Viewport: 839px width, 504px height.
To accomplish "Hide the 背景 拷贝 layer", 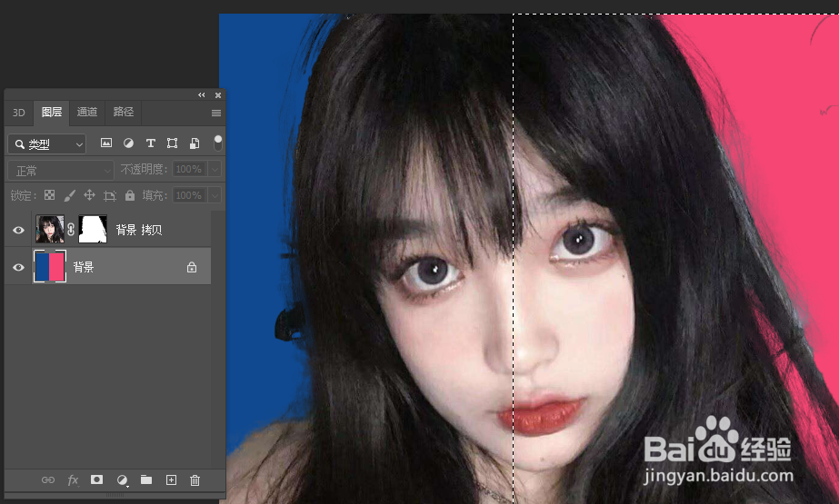I will tap(18, 230).
